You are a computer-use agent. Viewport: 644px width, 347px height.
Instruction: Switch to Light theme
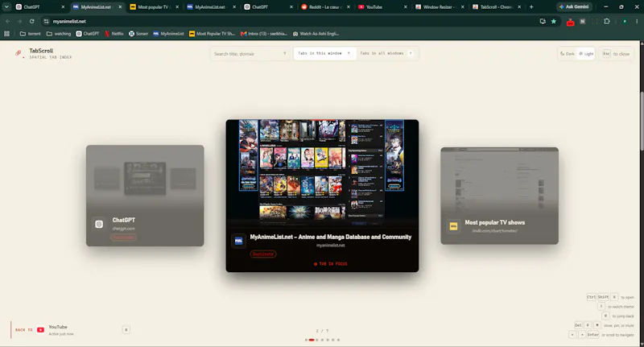[x=586, y=54]
